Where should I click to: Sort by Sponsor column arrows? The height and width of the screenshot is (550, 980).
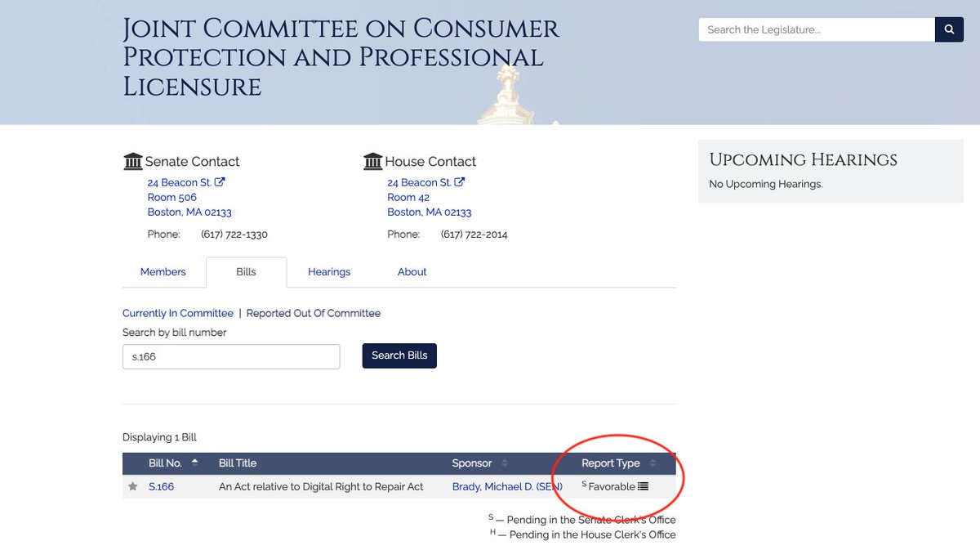tap(504, 463)
